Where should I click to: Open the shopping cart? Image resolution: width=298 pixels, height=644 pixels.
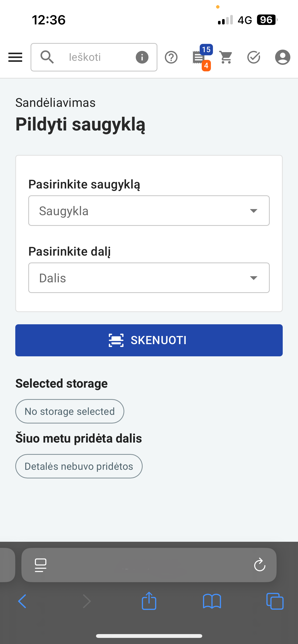point(226,57)
